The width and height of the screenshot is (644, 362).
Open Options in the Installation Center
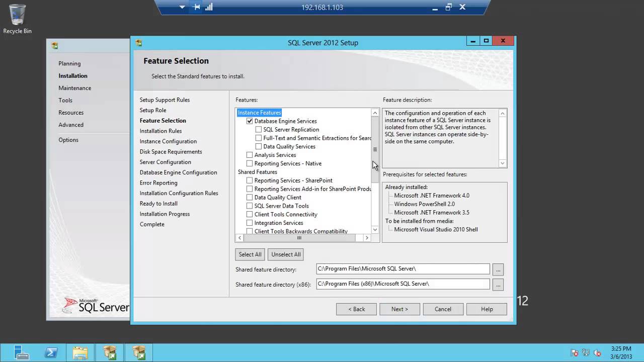(68, 140)
